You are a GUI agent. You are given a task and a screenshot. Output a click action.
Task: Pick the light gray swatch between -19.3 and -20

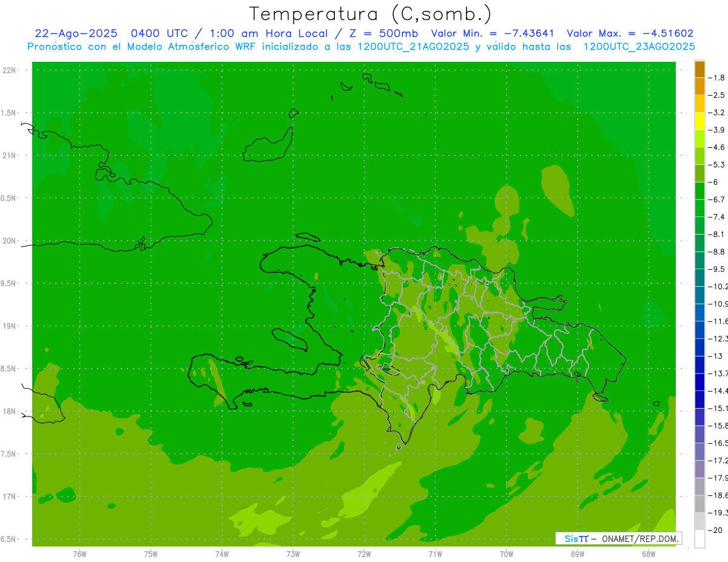[x=699, y=521]
